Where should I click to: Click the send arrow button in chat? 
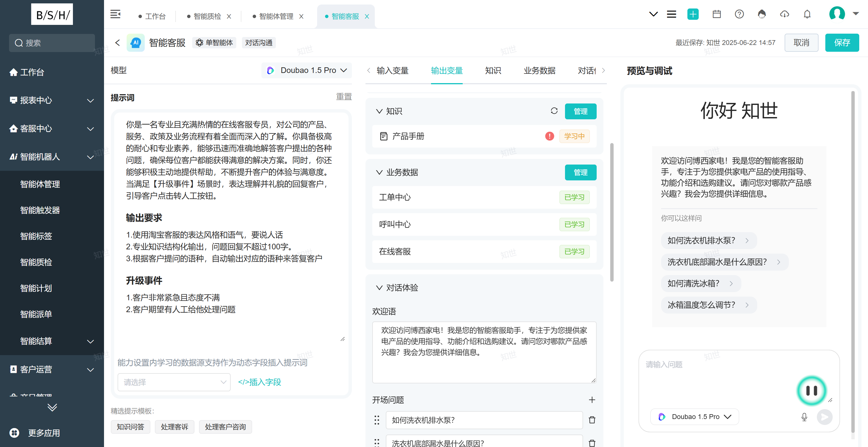point(824,417)
